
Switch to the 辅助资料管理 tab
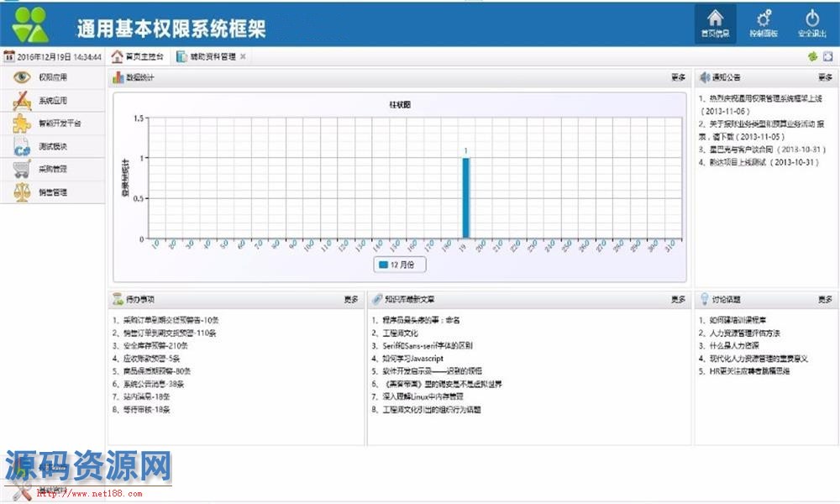(x=207, y=57)
